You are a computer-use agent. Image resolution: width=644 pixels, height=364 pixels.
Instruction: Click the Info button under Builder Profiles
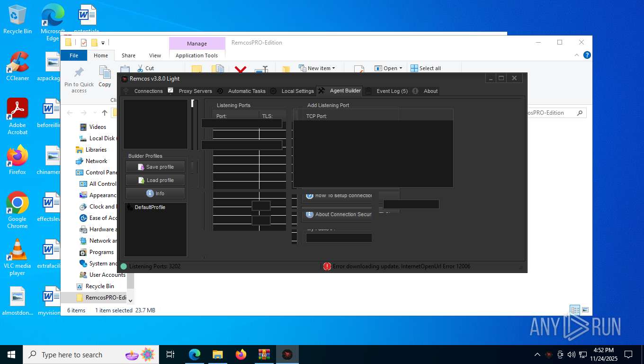(155, 193)
